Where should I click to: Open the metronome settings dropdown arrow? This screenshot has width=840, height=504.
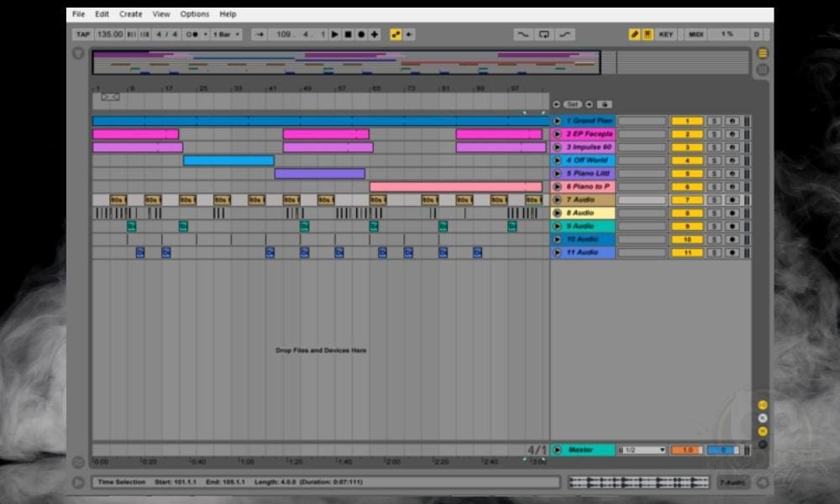205,34
